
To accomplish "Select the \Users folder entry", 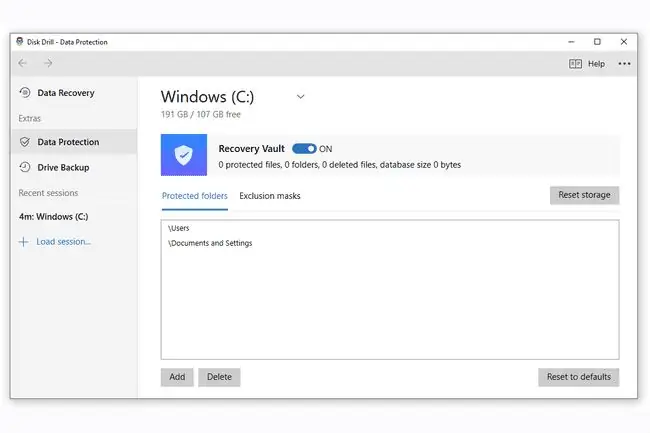I will 179,228.
